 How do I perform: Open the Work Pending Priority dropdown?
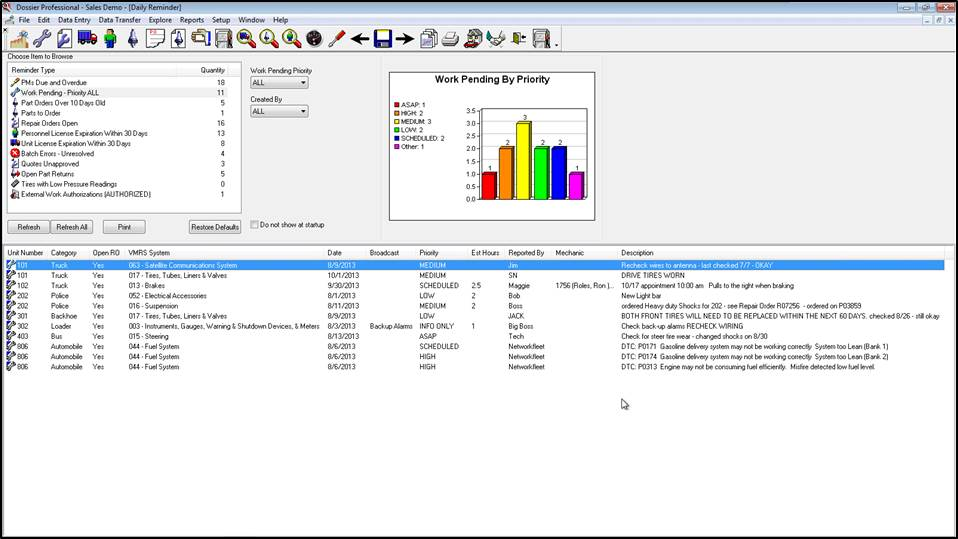coord(279,82)
